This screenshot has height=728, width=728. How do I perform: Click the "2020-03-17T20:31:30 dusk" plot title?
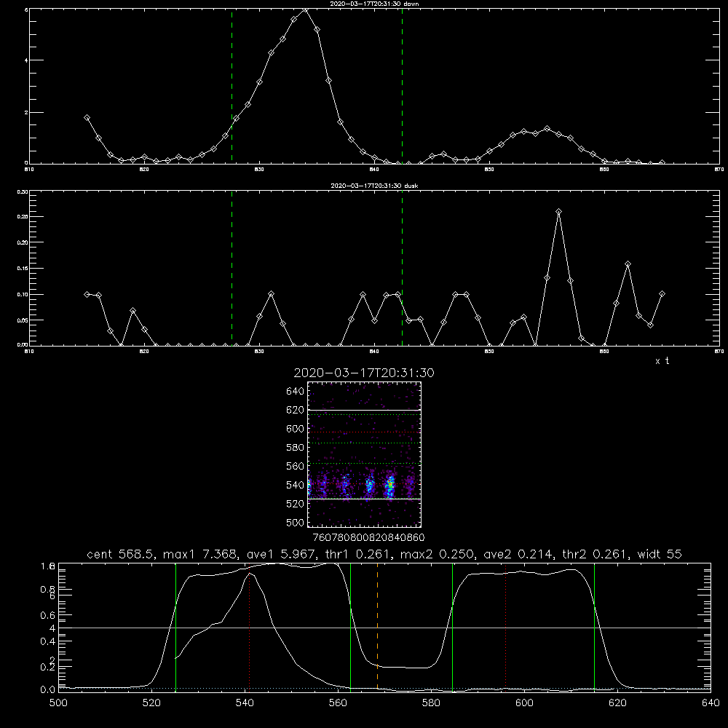coord(374,186)
